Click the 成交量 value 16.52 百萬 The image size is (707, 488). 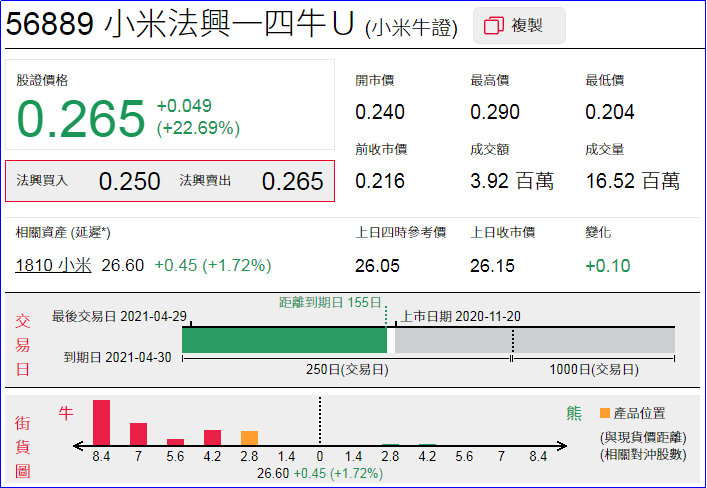[633, 181]
